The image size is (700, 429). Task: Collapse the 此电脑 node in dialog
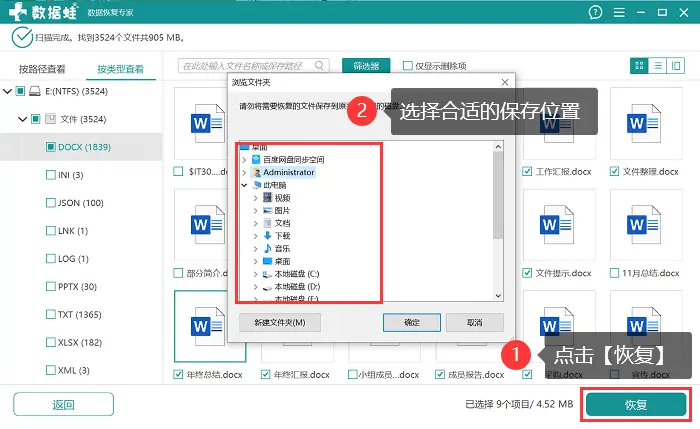(244, 185)
